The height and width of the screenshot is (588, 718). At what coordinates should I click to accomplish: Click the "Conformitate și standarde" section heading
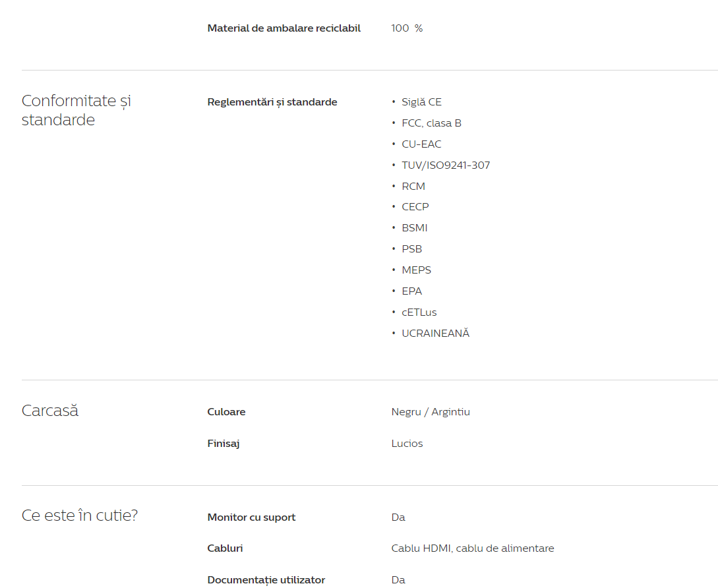[x=76, y=110]
